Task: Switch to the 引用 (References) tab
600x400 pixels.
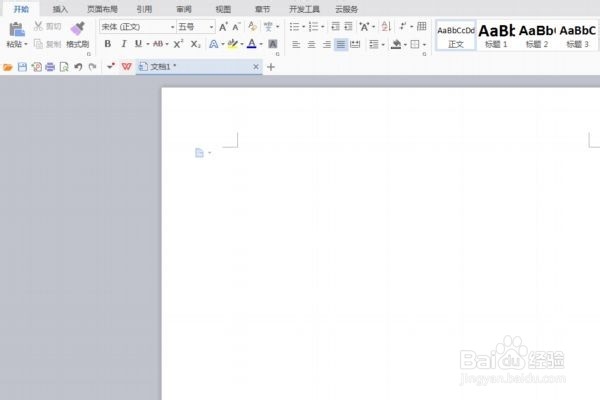Action: 144,9
